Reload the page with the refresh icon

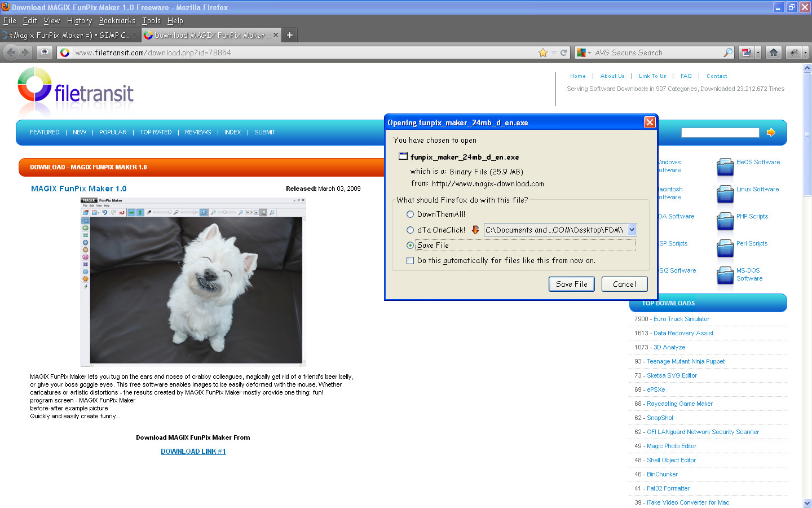pos(563,52)
